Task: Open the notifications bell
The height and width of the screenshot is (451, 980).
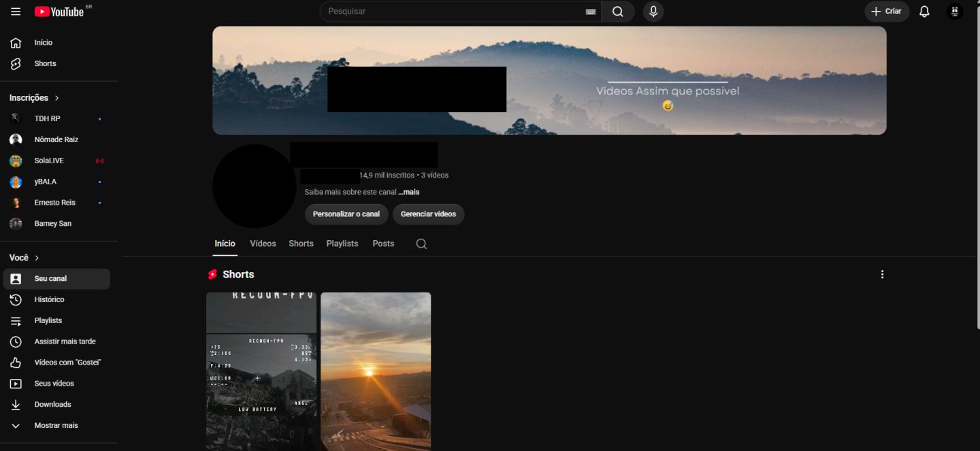Action: click(924, 12)
